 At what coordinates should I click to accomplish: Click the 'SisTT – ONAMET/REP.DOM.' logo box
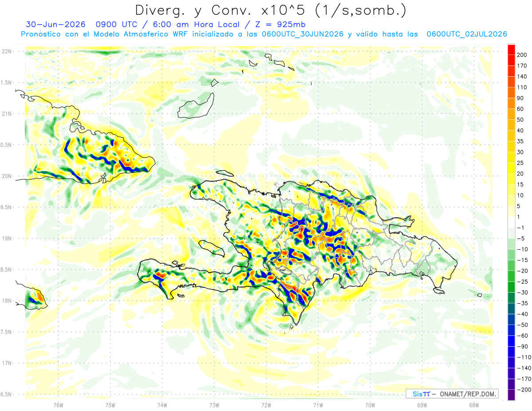click(452, 394)
